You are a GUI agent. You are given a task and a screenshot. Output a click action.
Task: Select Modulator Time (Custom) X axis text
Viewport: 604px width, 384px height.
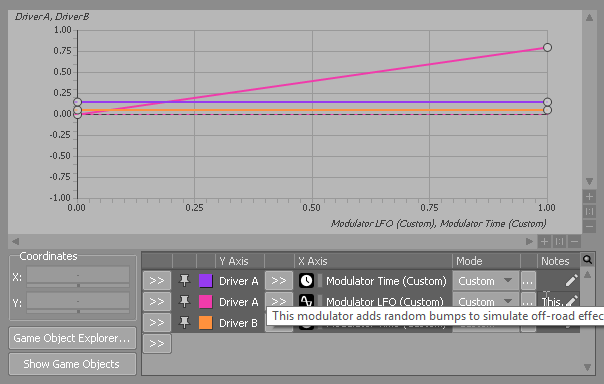click(386, 281)
